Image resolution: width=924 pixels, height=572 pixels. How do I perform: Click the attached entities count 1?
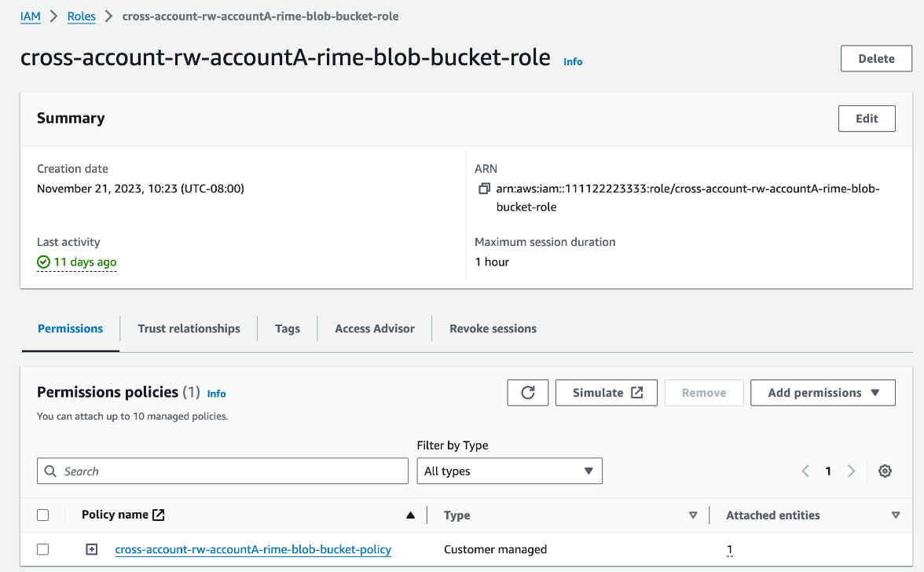(x=729, y=550)
